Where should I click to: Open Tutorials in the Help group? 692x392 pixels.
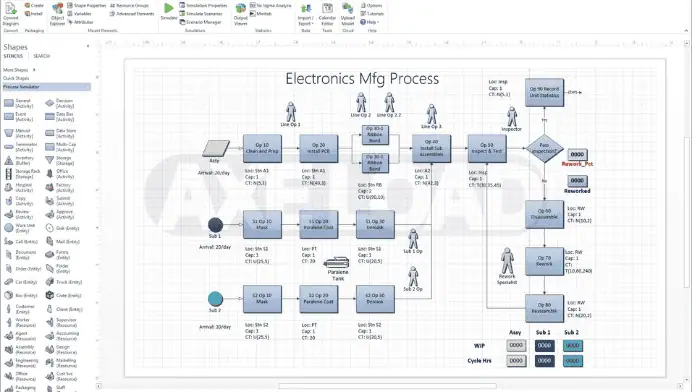[372, 14]
